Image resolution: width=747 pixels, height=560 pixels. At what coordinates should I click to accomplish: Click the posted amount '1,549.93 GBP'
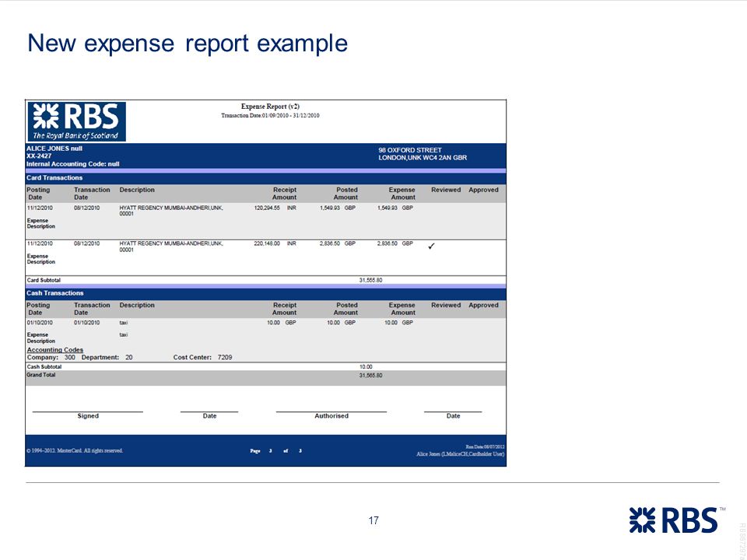(x=338, y=208)
